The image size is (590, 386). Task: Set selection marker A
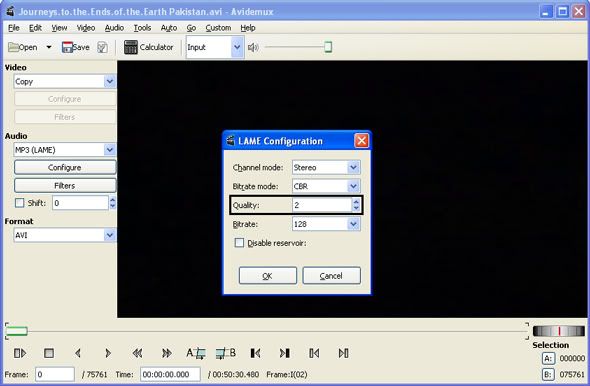[196, 353]
